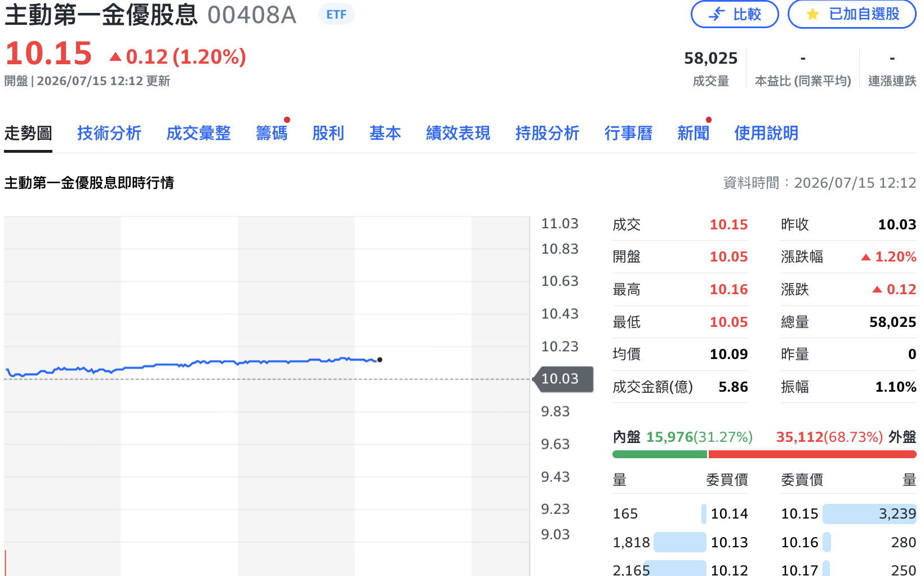Image resolution: width=924 pixels, height=576 pixels.
Task: Toggle the 已加自選股 watchlist button
Action: coord(852,14)
